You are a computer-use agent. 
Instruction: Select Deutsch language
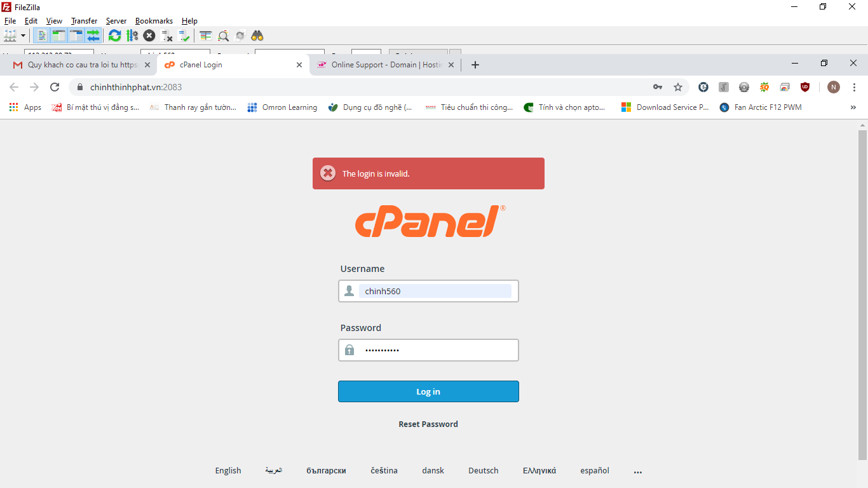484,471
